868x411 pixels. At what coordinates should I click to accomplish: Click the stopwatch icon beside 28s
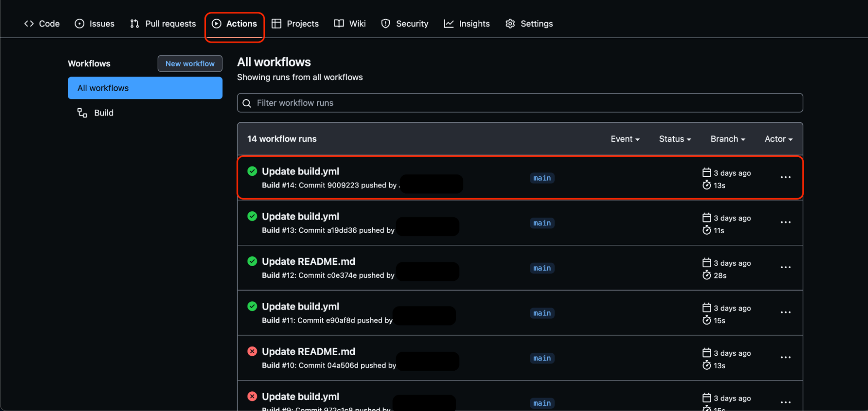click(x=706, y=275)
